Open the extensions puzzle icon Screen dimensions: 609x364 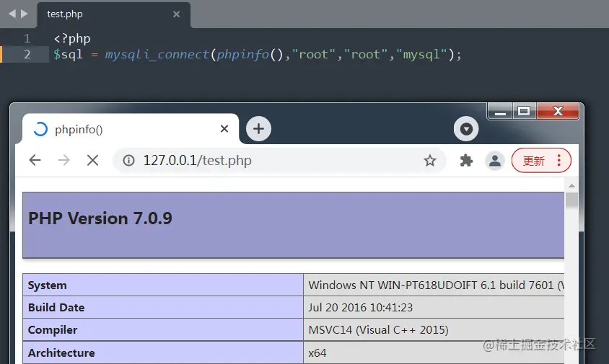click(466, 160)
